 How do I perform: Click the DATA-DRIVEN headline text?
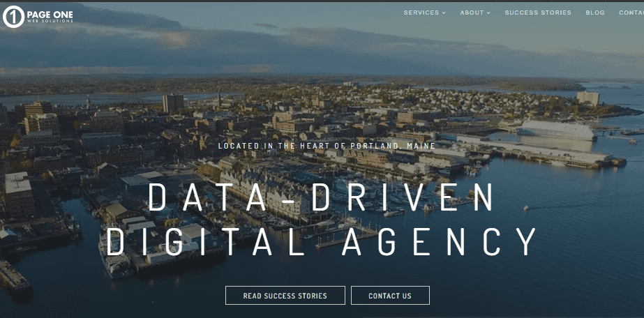pos(322,197)
